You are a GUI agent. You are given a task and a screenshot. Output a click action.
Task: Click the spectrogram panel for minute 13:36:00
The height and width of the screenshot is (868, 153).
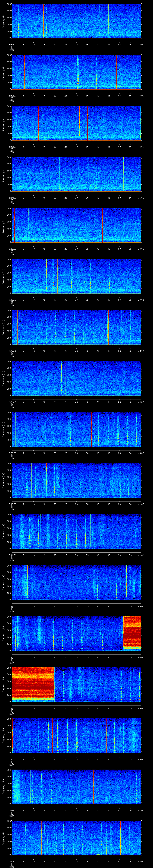click(77, 276)
